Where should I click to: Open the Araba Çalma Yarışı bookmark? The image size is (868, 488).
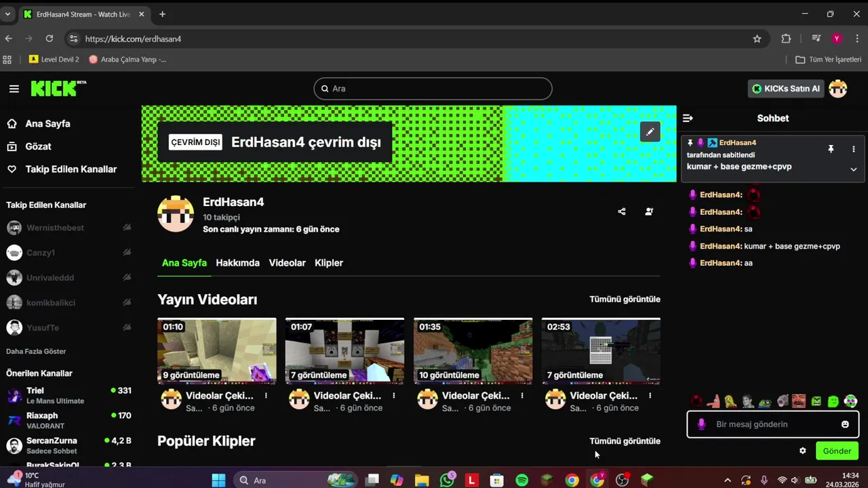[x=127, y=60]
